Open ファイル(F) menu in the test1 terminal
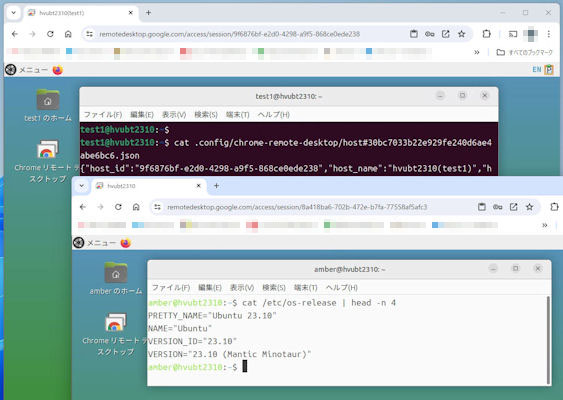Viewport: 563px width, 400px height. (x=103, y=115)
